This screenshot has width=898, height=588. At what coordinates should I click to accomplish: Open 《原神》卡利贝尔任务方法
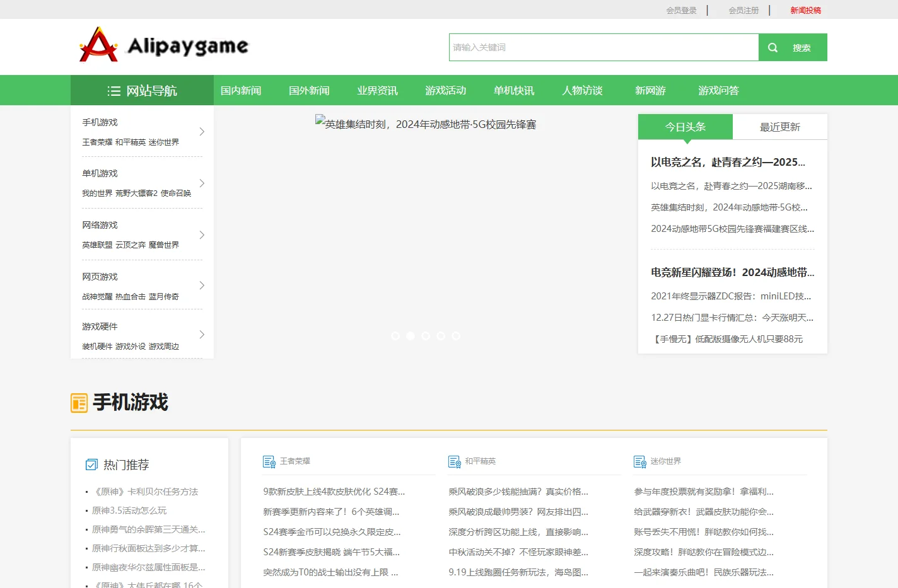pos(145,492)
